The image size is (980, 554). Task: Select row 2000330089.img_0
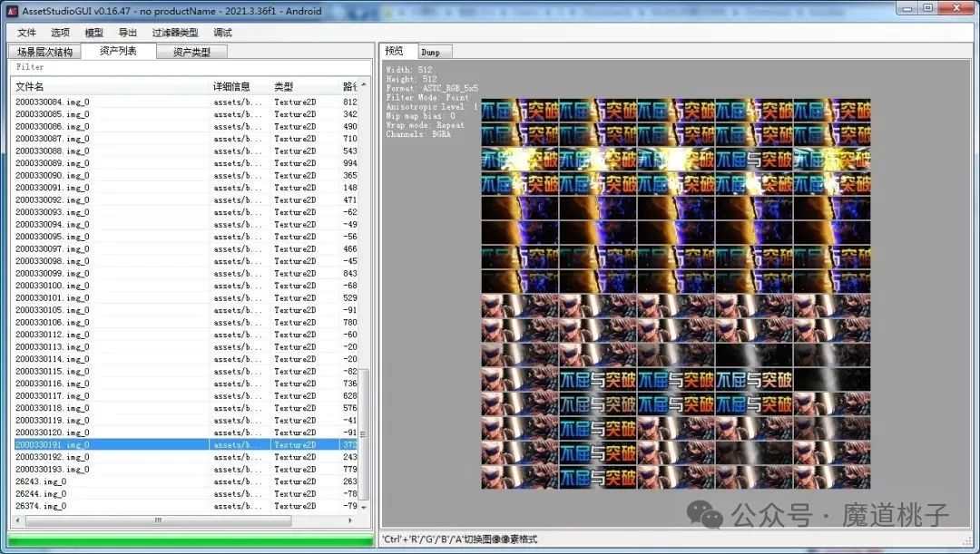click(x=186, y=163)
